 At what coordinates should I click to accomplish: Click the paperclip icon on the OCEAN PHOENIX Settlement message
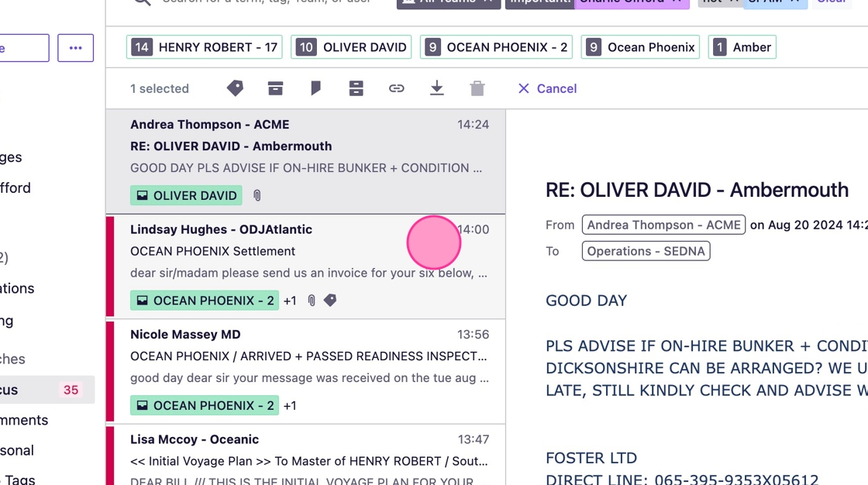click(x=312, y=301)
